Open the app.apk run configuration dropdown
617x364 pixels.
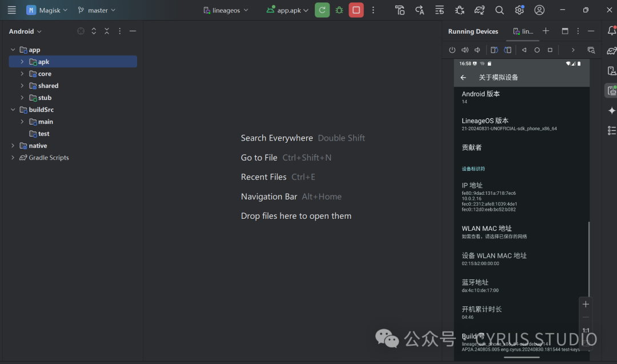287,10
